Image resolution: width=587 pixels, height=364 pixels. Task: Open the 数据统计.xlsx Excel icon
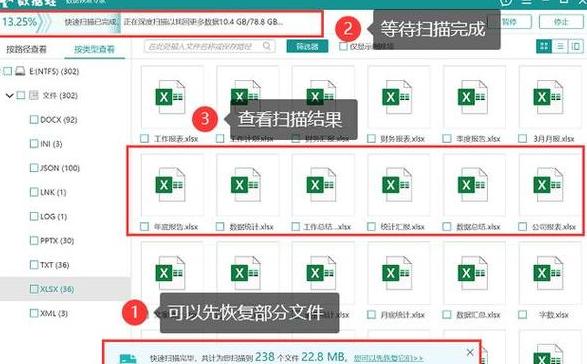coord(247,185)
